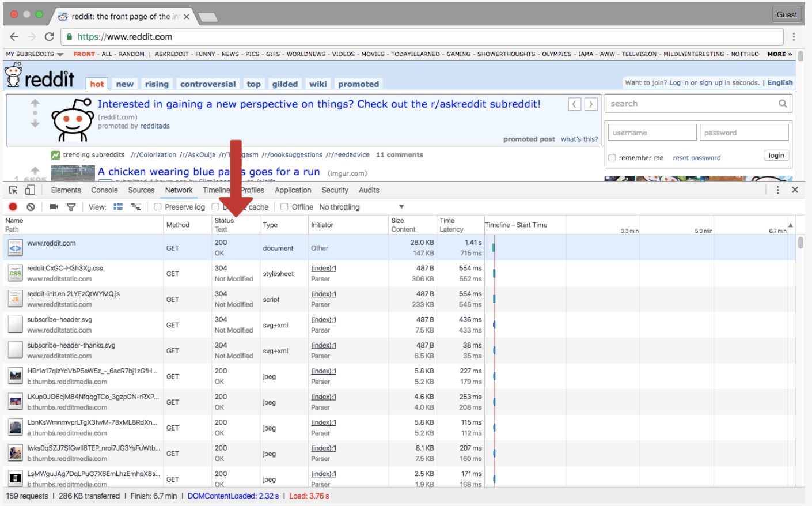Viewport: 812px width, 506px height.
Task: Clear the network log with the clear icon
Action: [x=31, y=207]
